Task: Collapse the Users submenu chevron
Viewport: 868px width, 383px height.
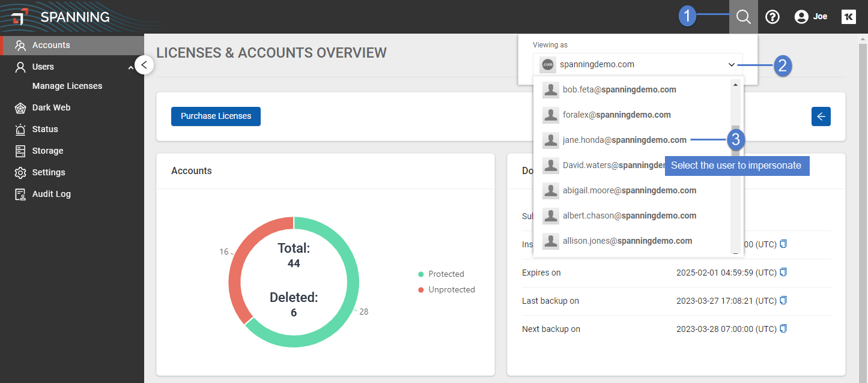Action: click(131, 67)
